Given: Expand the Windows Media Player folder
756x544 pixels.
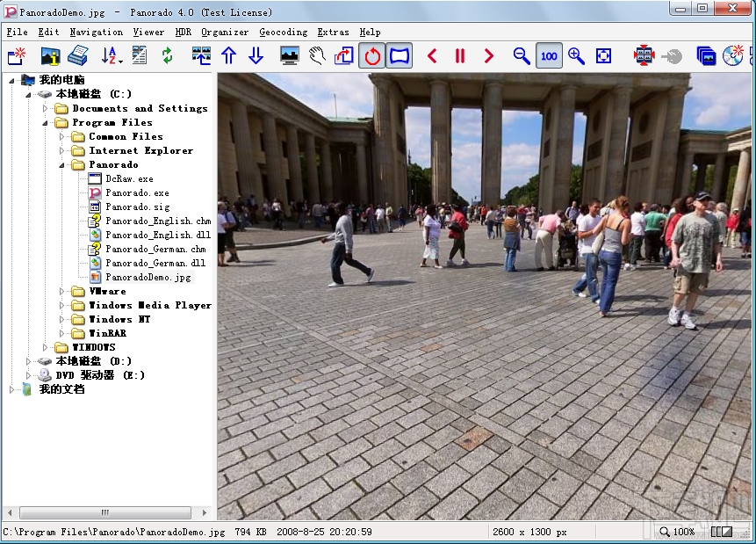Looking at the screenshot, I should (x=61, y=305).
